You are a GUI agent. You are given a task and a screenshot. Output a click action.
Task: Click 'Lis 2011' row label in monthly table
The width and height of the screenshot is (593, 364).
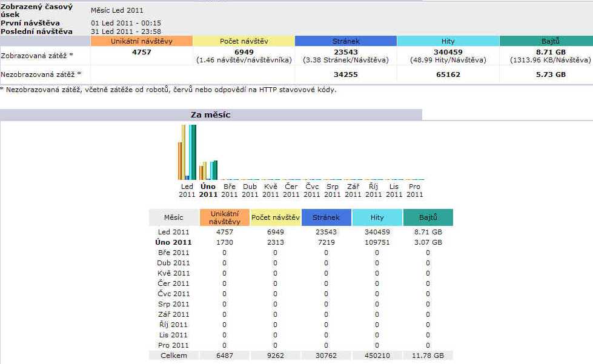(x=173, y=335)
